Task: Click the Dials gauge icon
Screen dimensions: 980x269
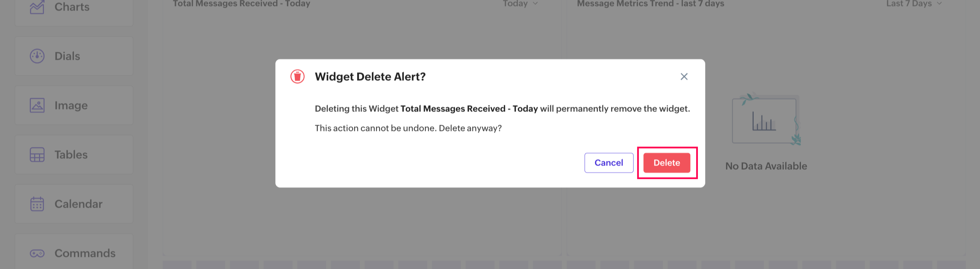Action: 37,56
